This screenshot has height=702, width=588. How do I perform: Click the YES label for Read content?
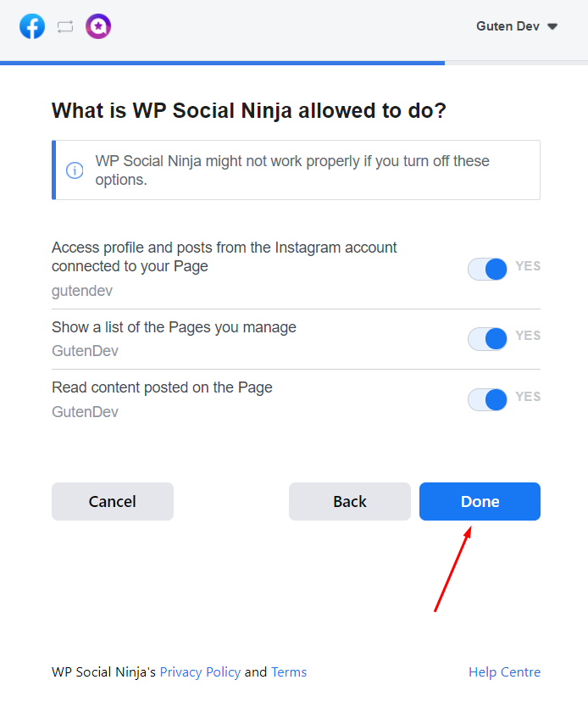tap(528, 396)
